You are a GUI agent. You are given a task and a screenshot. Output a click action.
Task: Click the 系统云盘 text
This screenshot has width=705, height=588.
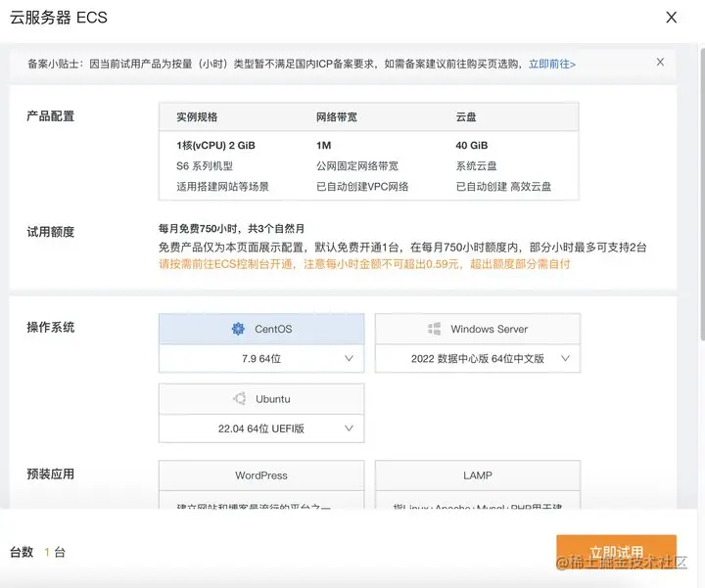point(476,166)
